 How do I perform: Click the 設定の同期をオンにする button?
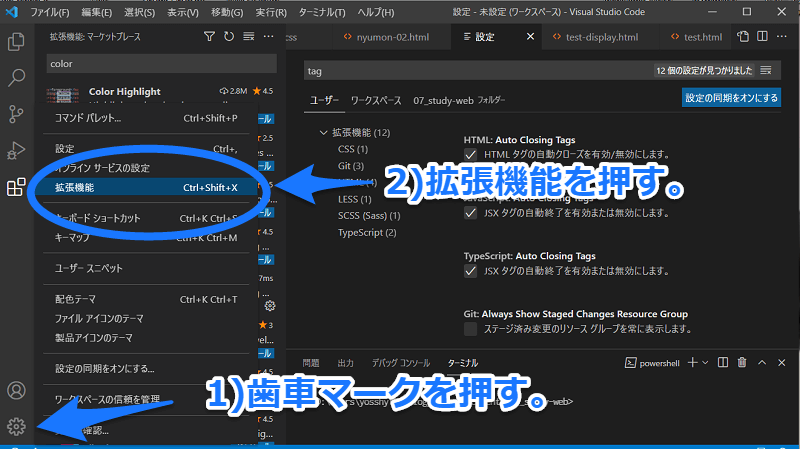[x=731, y=98]
